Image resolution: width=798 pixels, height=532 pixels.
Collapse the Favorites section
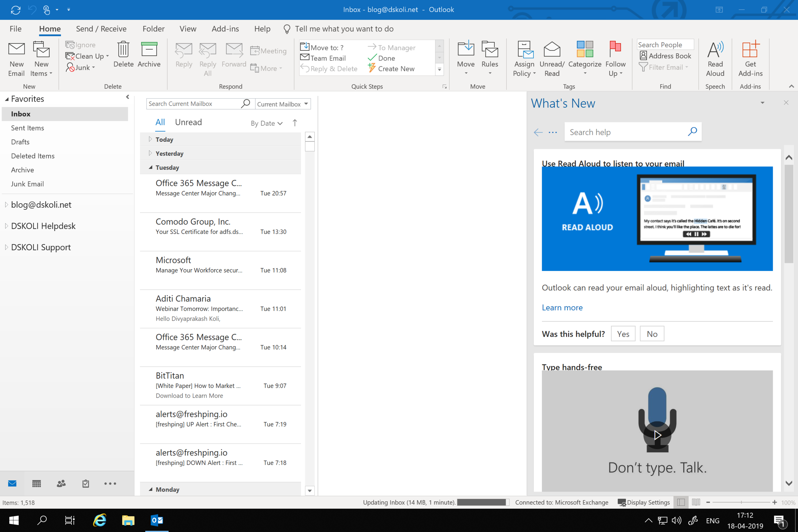click(x=6, y=99)
